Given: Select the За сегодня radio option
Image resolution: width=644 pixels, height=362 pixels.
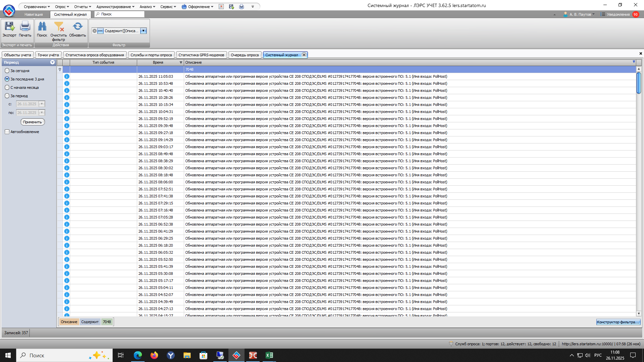Looking at the screenshot, I should click(x=7, y=71).
